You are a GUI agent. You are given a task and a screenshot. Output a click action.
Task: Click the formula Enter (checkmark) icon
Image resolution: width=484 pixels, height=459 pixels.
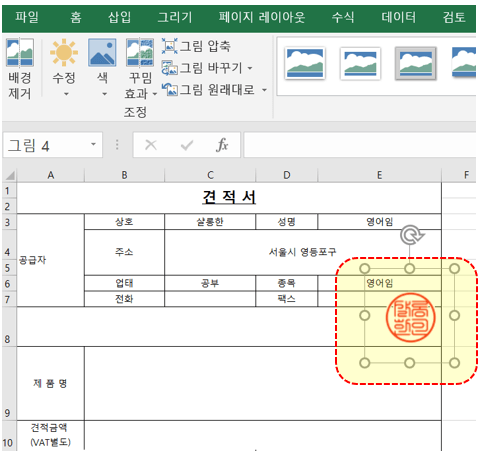[x=187, y=145]
